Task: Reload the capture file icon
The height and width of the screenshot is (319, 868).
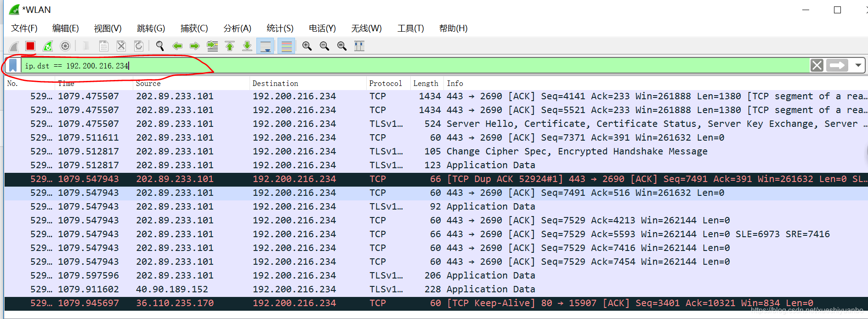Action: (x=138, y=46)
